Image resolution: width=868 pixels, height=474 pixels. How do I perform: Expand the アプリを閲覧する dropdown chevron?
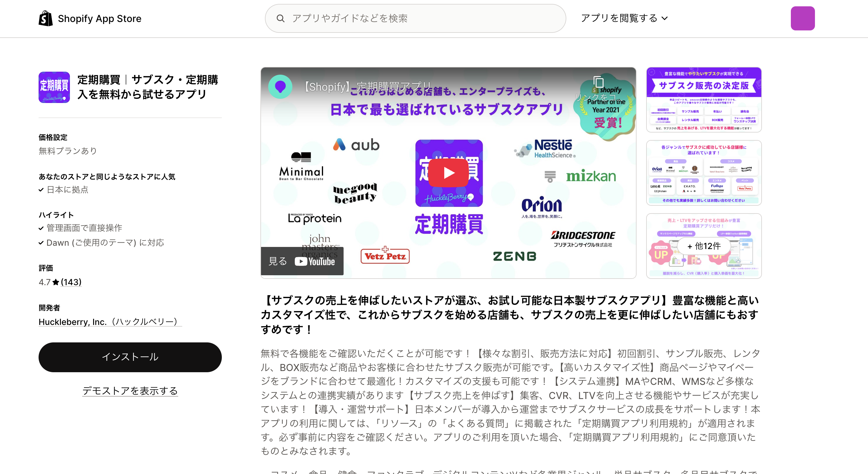point(665,18)
